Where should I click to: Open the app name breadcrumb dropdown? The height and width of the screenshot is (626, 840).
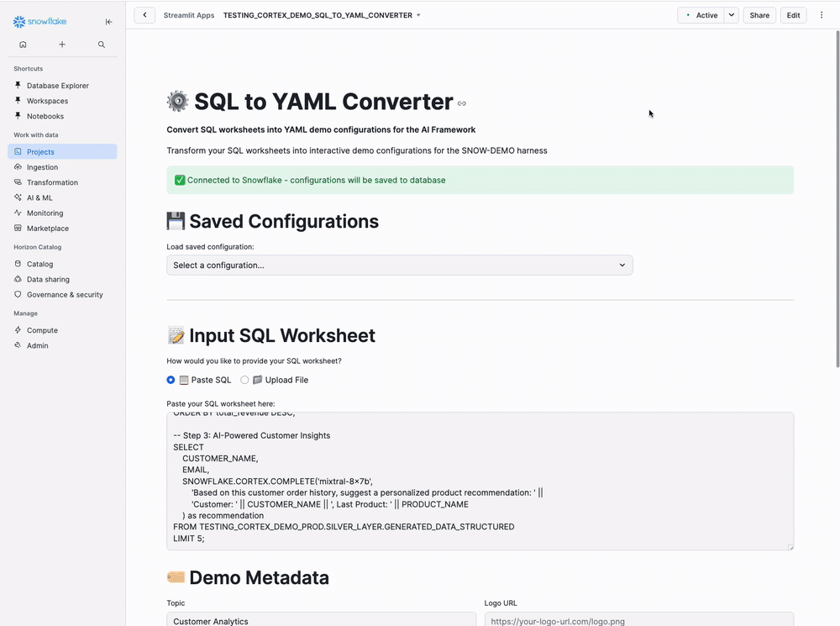click(418, 14)
